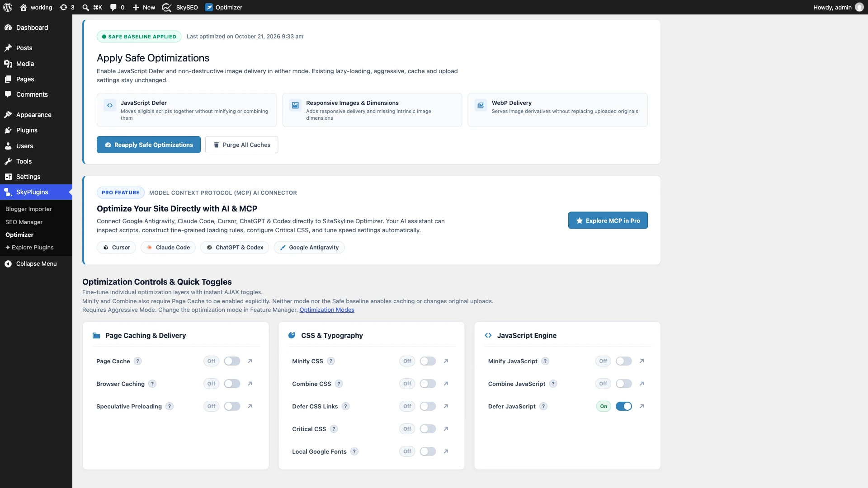Click the WordPress logo in admin bar
Image resolution: width=868 pixels, height=488 pixels.
tap(8, 7)
